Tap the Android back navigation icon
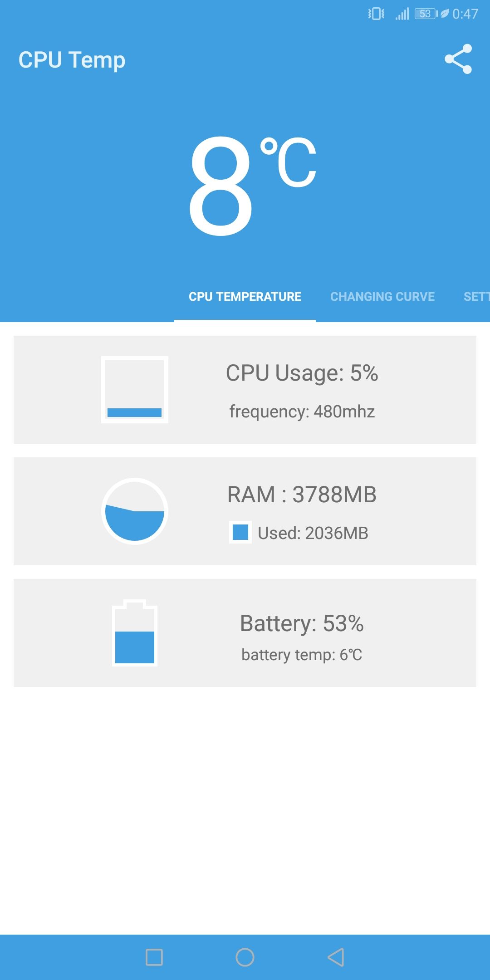Image resolution: width=490 pixels, height=980 pixels. 336,957
